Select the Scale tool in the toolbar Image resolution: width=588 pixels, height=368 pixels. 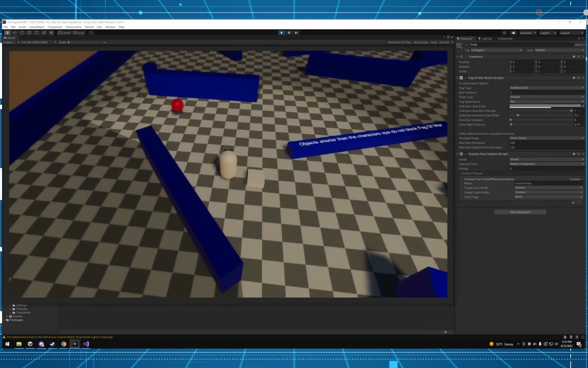coord(29,32)
